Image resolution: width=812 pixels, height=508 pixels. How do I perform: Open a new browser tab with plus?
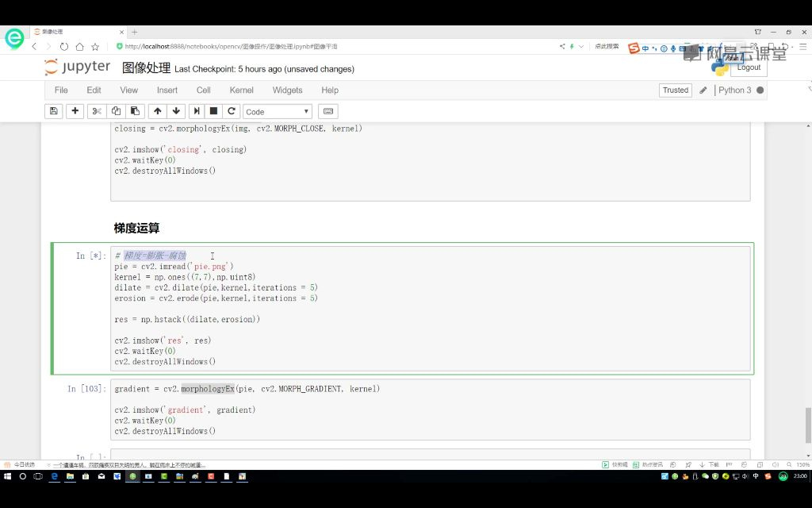(x=134, y=32)
